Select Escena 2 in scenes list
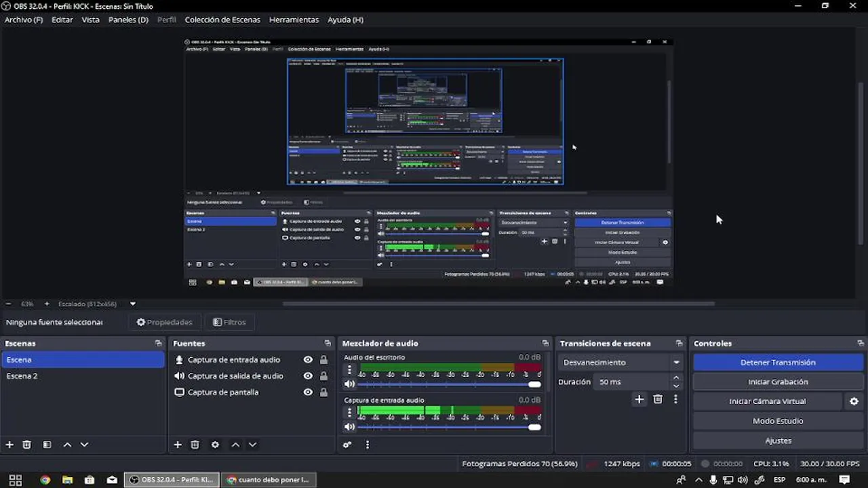Screen dimensions: 868x488 pos(83,376)
